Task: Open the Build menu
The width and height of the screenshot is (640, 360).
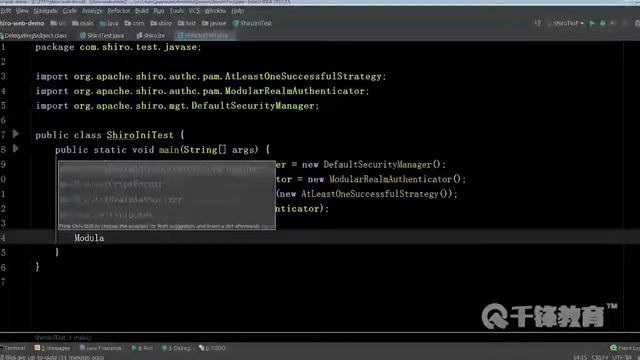Action: 142,11
